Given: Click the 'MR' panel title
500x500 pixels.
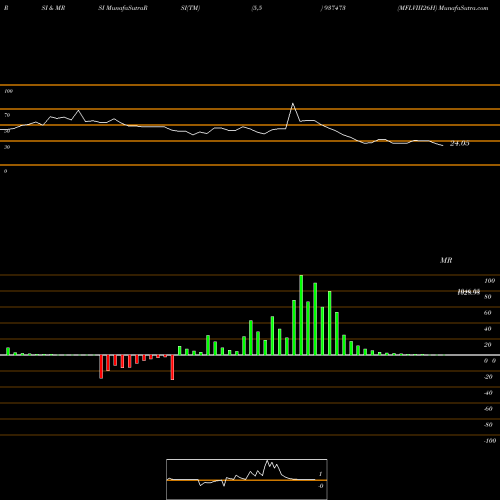Looking at the screenshot, I should [x=446, y=260].
